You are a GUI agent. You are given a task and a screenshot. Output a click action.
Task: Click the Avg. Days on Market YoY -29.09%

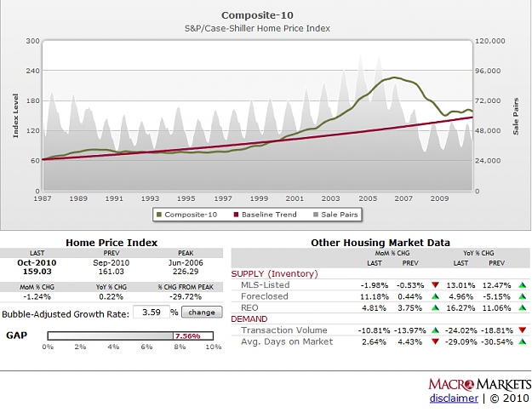(460, 341)
